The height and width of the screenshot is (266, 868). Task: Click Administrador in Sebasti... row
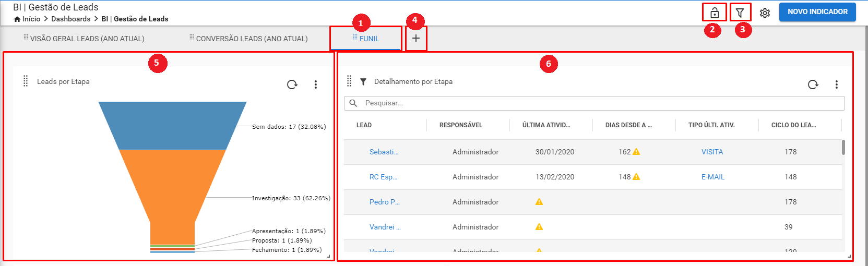[x=475, y=152]
